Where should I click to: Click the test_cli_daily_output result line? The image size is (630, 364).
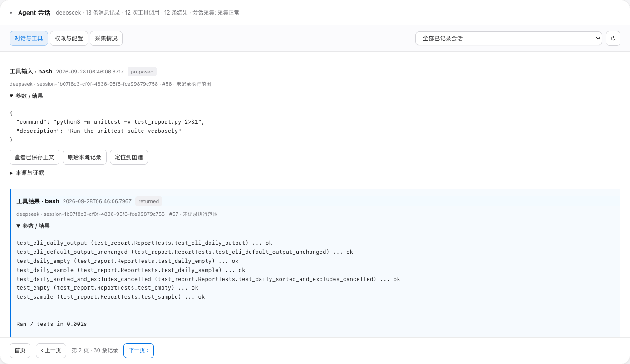(144, 243)
